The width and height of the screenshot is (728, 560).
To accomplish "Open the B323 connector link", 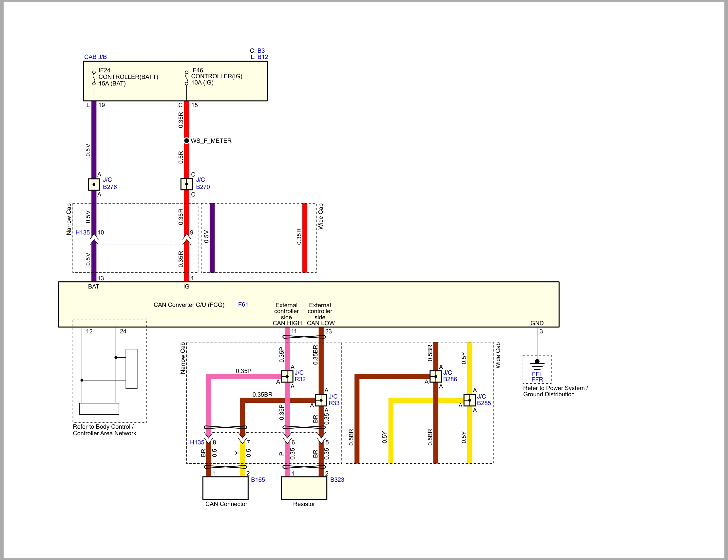I will coord(337,480).
